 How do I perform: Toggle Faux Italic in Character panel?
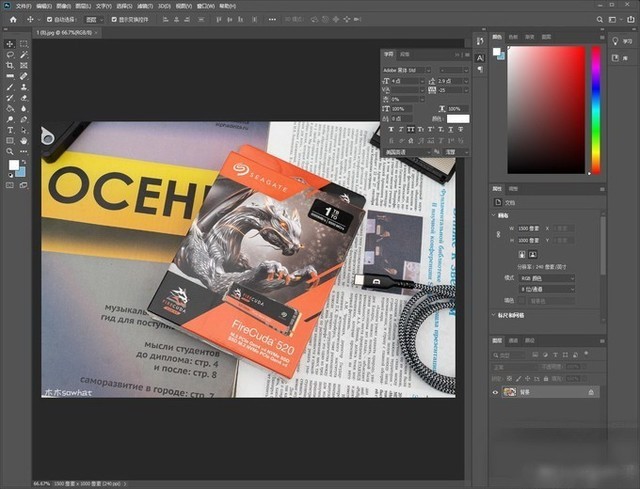(x=401, y=129)
